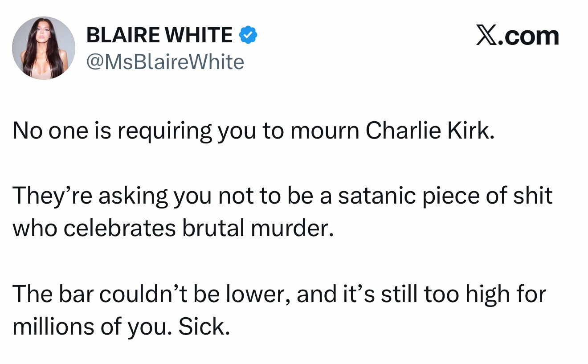588x364 pixels.
Task: Open Blaire White's profile picture
Action: [44, 48]
